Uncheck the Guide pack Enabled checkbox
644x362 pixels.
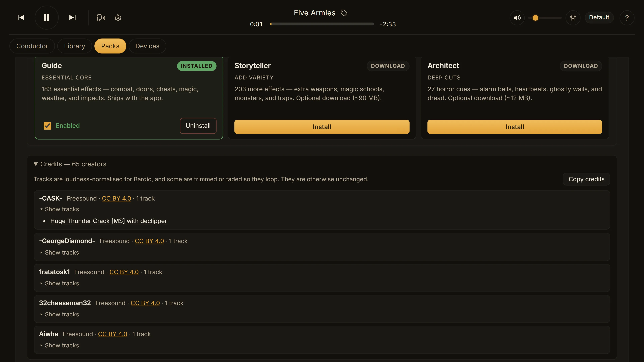tap(47, 126)
